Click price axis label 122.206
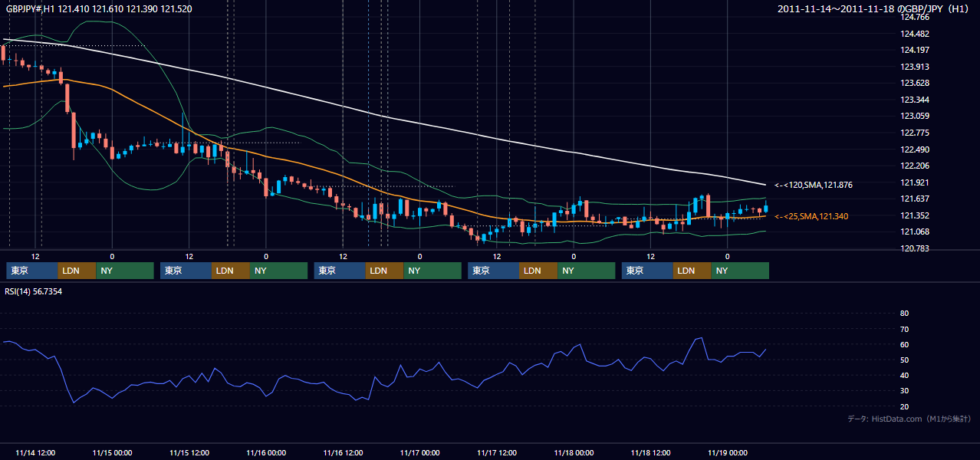This screenshot has width=980, height=460. tap(915, 166)
